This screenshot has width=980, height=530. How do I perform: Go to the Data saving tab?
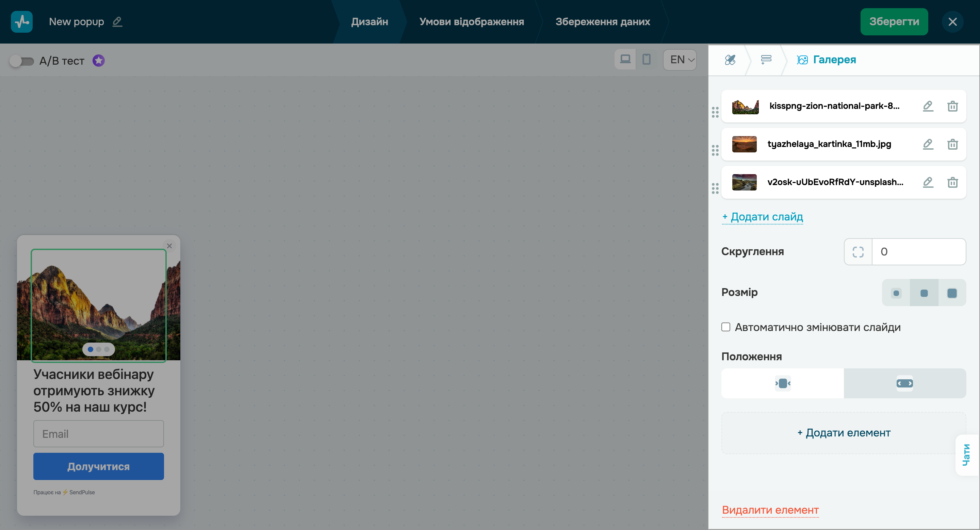click(602, 22)
